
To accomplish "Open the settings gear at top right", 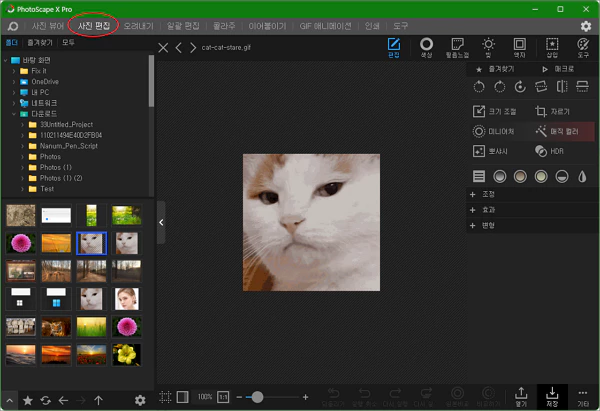I will click(586, 26).
